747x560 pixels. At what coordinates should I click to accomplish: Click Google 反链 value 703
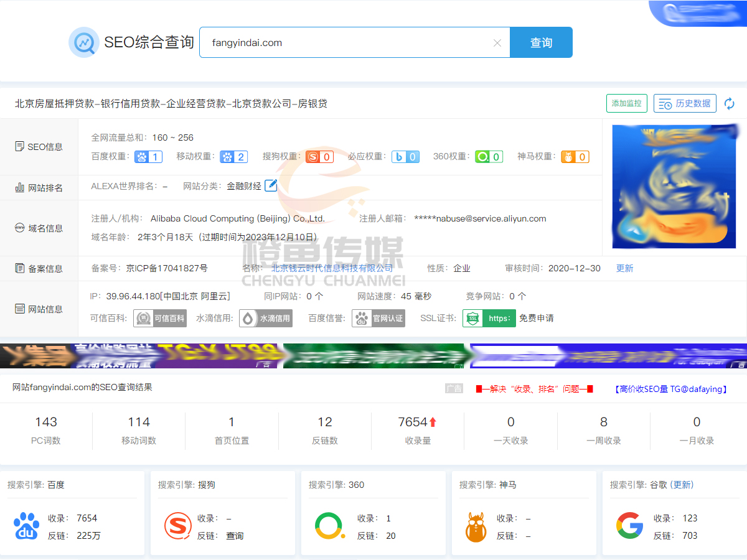(x=690, y=536)
